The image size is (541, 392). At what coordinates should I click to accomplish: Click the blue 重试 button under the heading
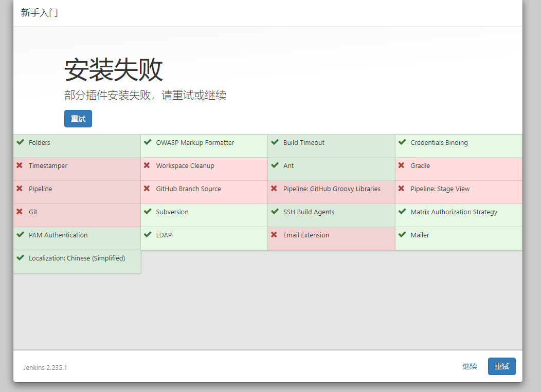(x=78, y=118)
